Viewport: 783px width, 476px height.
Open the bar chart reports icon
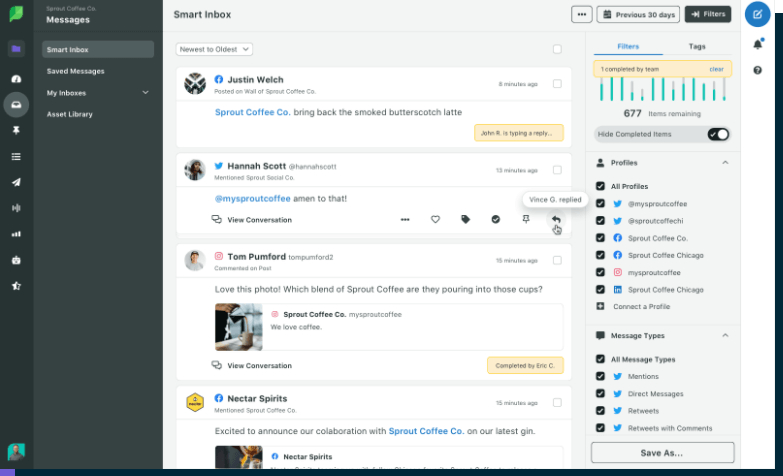pyautogui.click(x=16, y=234)
